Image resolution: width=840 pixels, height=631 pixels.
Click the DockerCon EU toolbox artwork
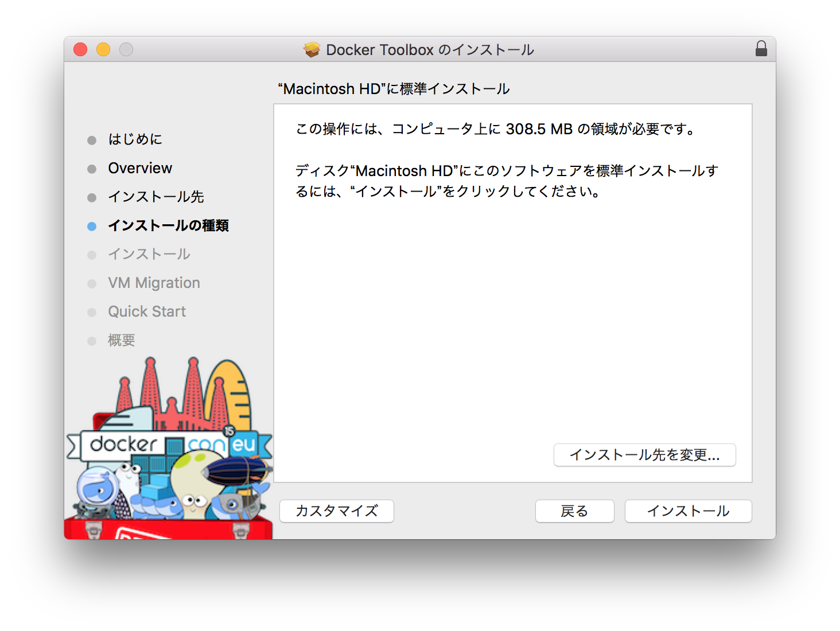(169, 447)
